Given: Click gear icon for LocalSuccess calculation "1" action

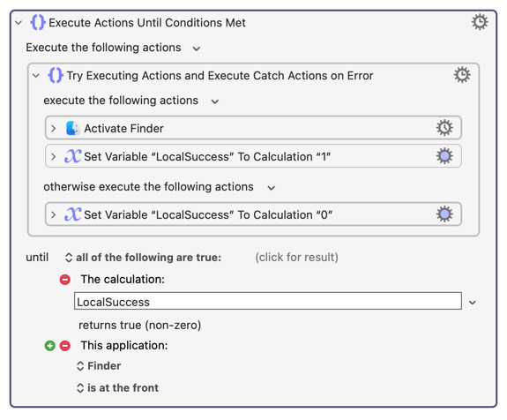Looking at the screenshot, I should coord(444,156).
